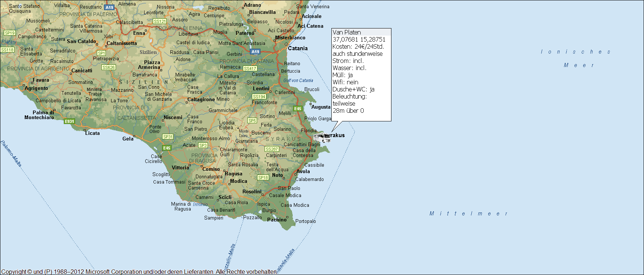Click the Licata city label
The width and height of the screenshot is (644, 275).
(92, 133)
